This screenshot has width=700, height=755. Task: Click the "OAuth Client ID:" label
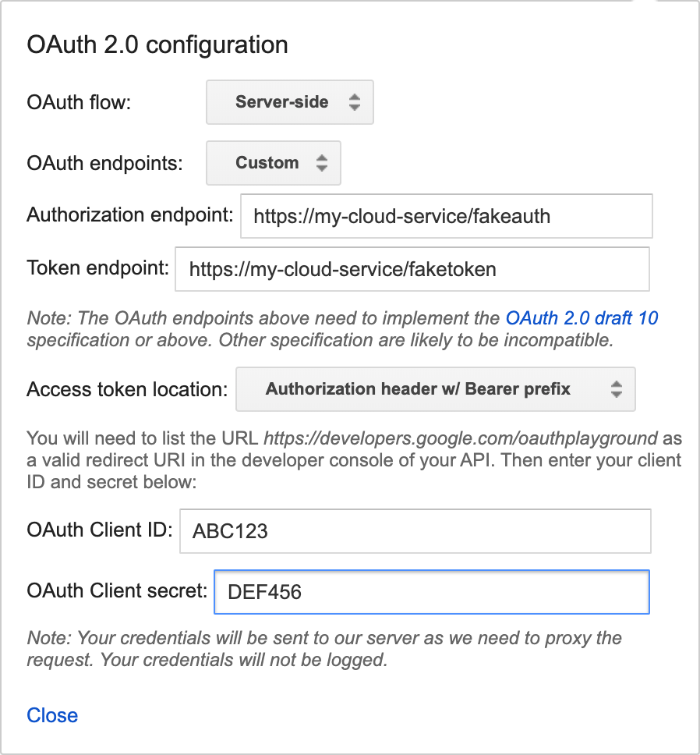click(x=99, y=530)
